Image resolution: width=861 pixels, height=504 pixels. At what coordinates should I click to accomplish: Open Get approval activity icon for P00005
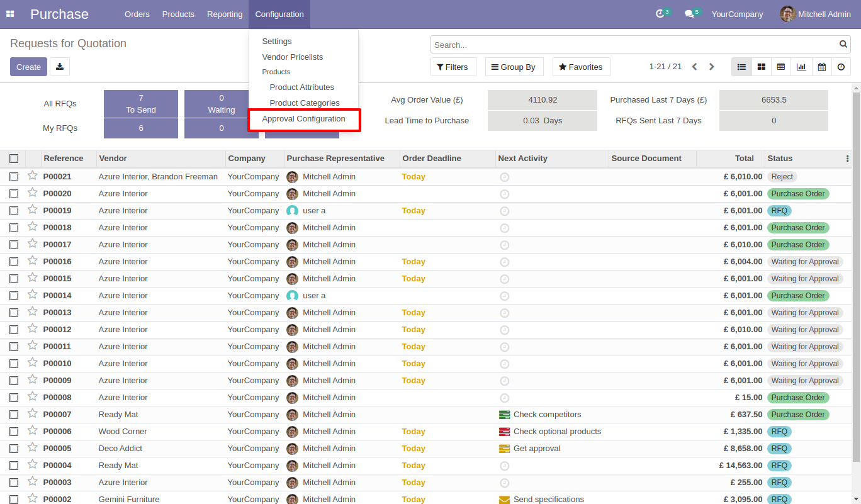point(504,449)
